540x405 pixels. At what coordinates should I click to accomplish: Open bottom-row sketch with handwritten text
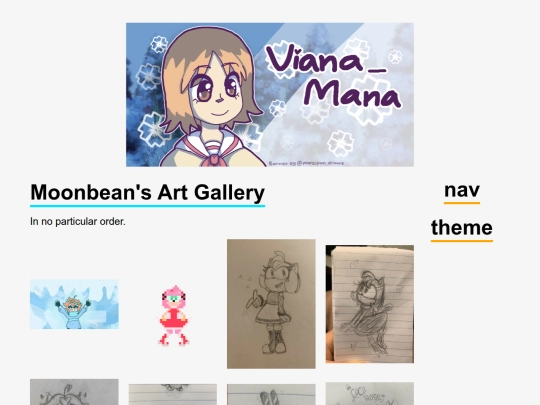point(370,394)
